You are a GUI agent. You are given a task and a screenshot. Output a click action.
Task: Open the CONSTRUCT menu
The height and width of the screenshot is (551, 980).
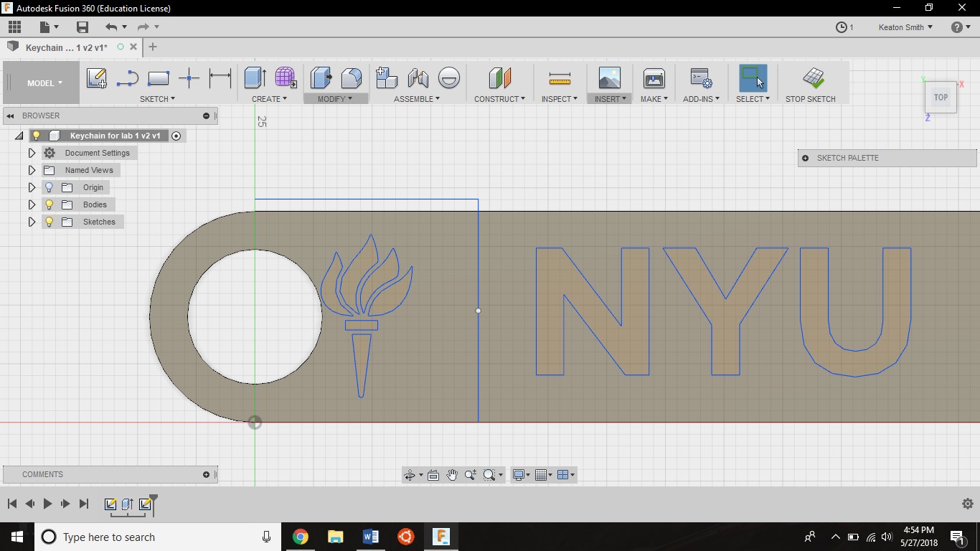[499, 99]
